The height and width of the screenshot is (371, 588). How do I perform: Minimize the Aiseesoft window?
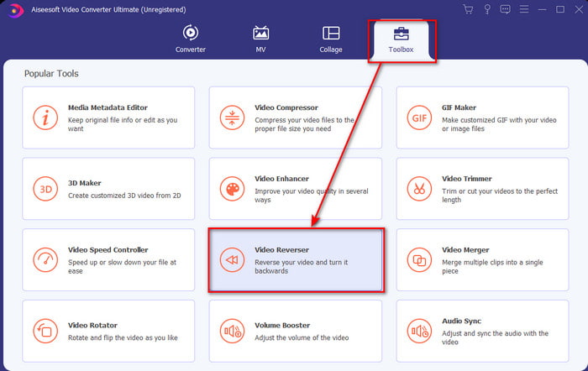point(543,9)
